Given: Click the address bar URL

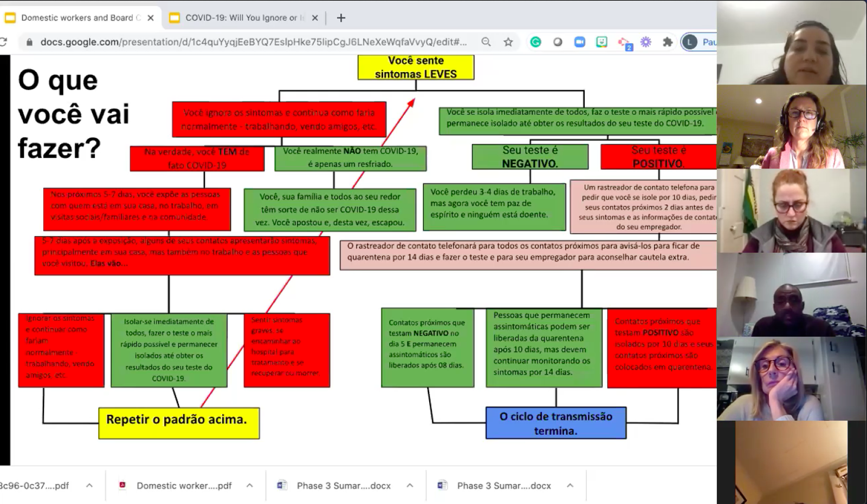Looking at the screenshot, I should click(x=253, y=42).
